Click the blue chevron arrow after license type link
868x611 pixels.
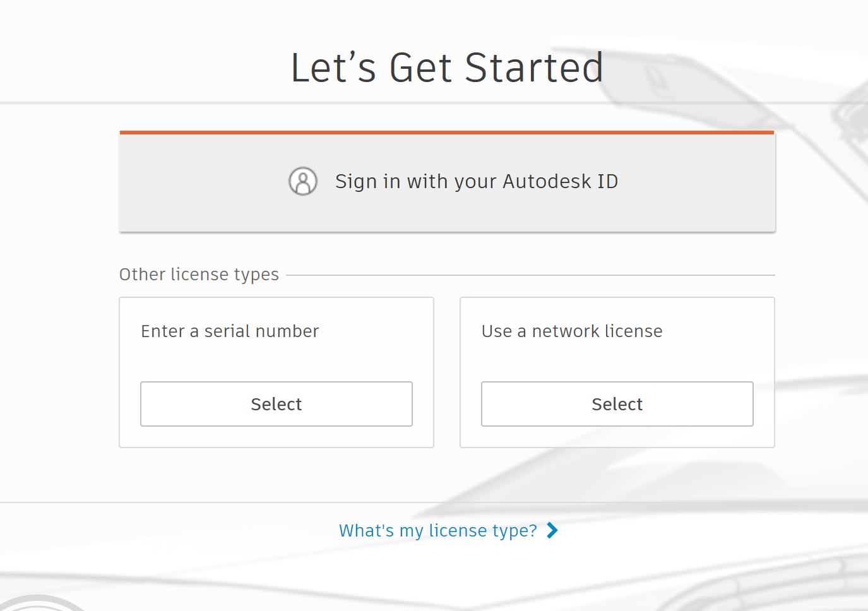coord(552,530)
